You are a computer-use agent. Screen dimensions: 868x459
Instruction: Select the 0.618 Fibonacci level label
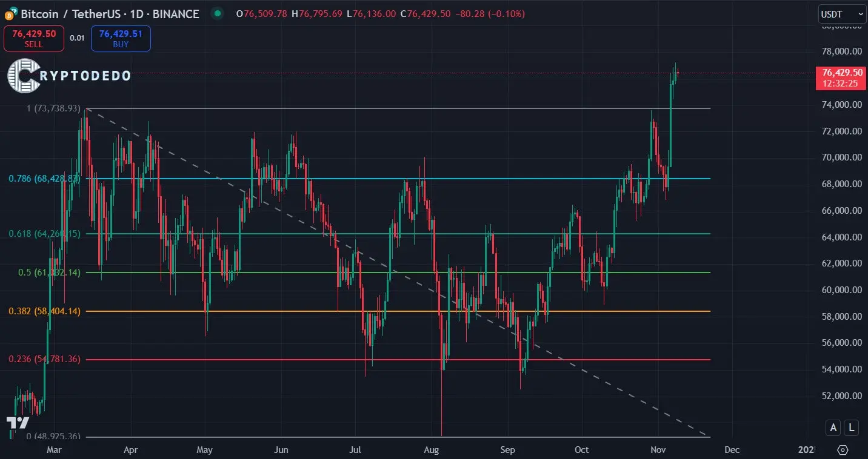(44, 234)
